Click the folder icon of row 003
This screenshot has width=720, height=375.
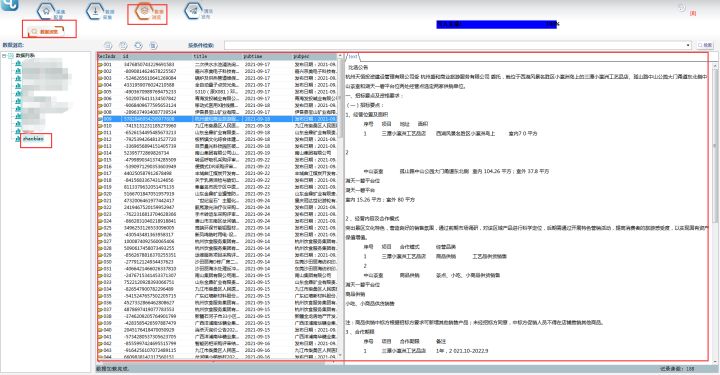100,78
